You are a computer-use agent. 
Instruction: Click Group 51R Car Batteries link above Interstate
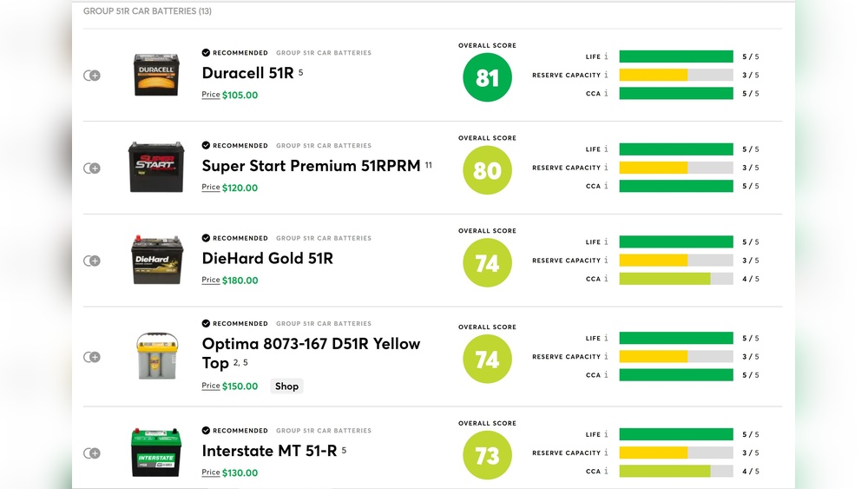[323, 431]
